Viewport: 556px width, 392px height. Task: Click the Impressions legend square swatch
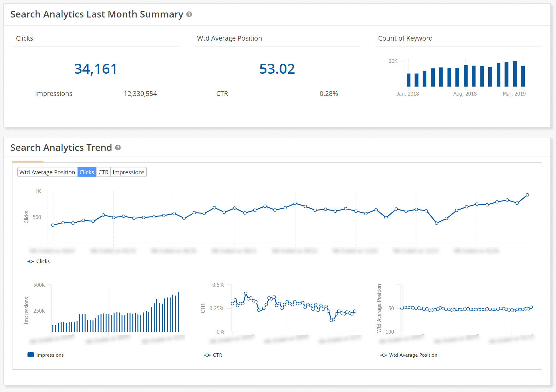[x=30, y=355]
